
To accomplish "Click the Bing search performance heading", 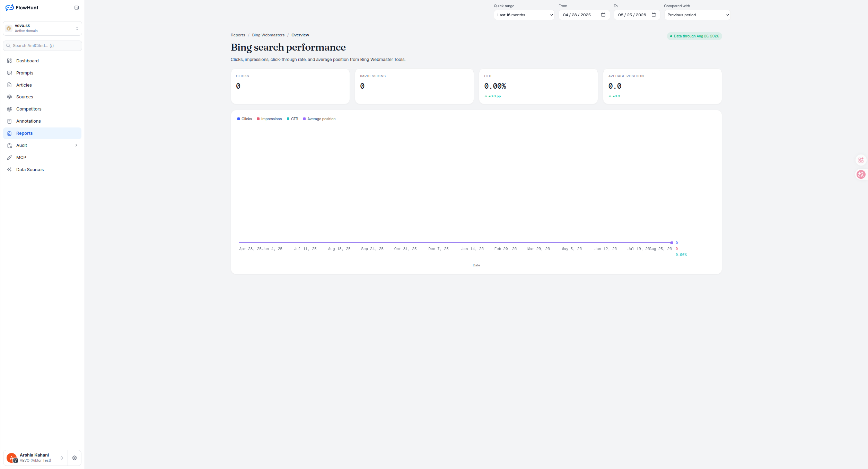I will point(288,47).
